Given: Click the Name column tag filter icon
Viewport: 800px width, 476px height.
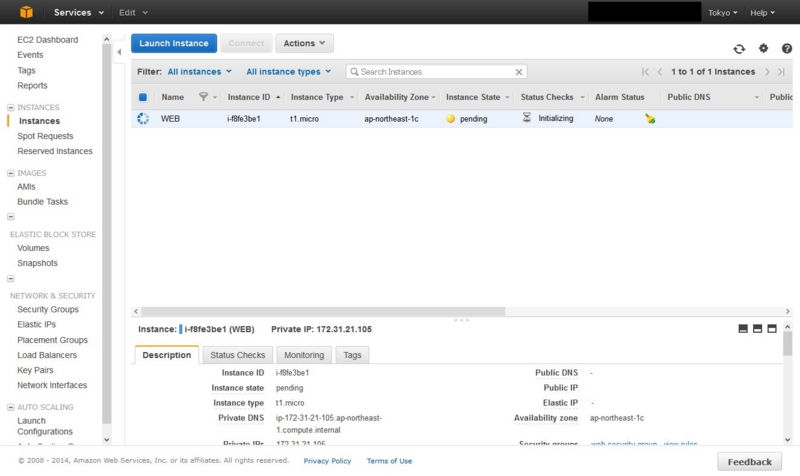Looking at the screenshot, I should click(203, 96).
